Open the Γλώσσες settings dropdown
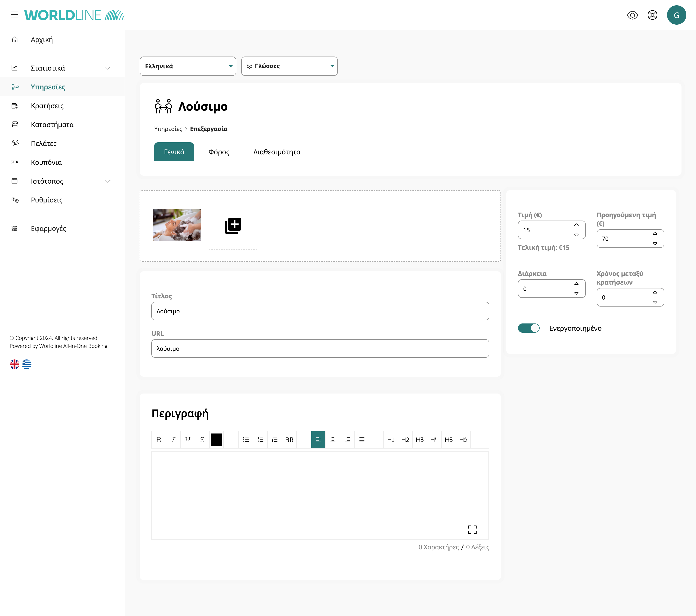Screen dimensions: 696x616 tap(289, 66)
